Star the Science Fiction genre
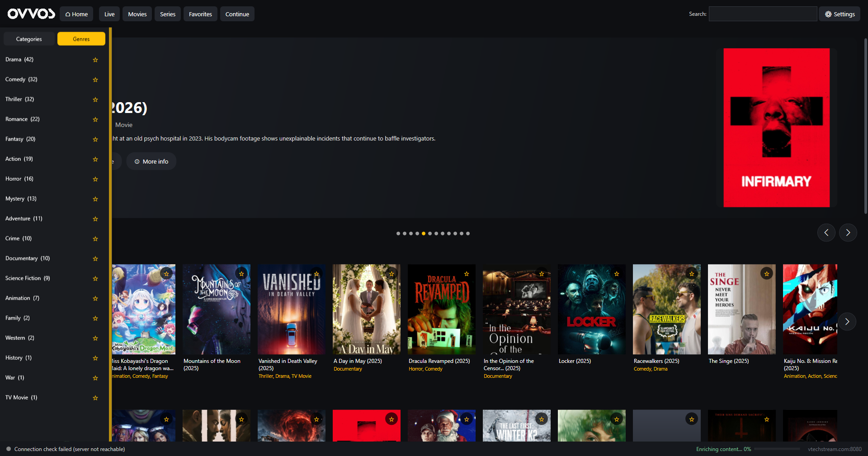The image size is (868, 456). pos(95,278)
